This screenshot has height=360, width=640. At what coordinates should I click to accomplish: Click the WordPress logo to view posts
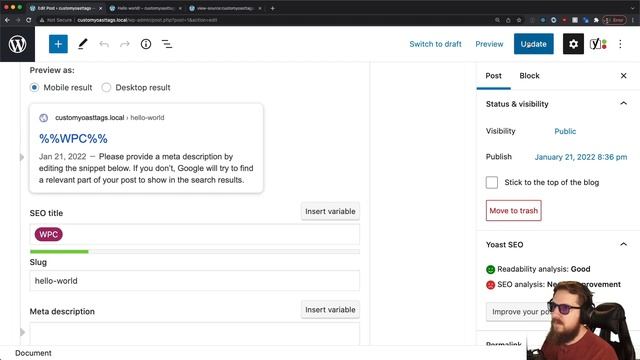[x=18, y=44]
